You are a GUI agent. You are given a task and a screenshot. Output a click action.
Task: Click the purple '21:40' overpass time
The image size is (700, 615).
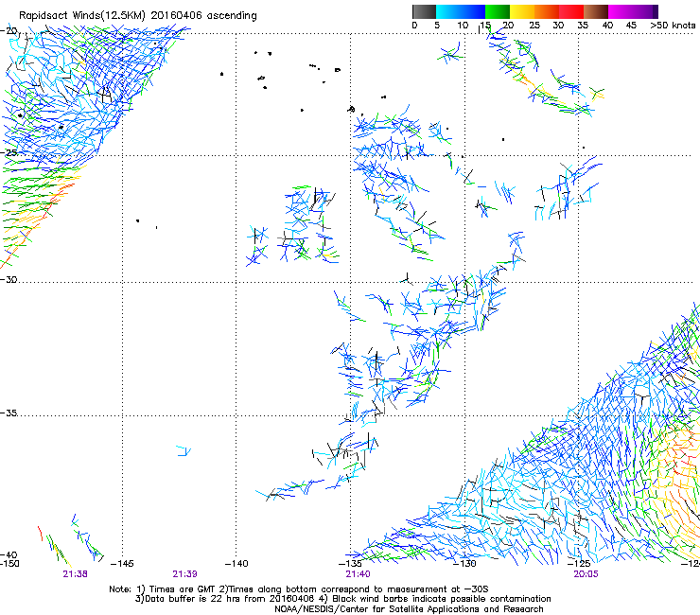[x=358, y=574]
